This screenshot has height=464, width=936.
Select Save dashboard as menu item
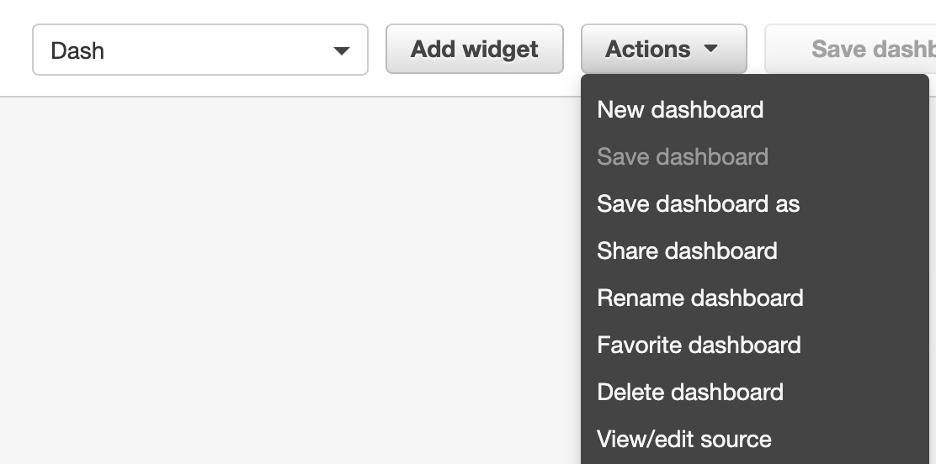[x=698, y=204]
